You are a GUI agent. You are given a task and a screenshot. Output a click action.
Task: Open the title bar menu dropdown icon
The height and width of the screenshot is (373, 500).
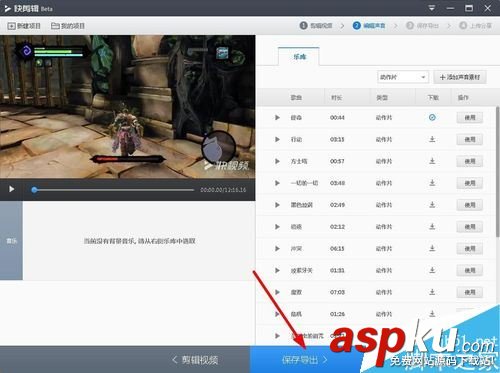click(432, 8)
